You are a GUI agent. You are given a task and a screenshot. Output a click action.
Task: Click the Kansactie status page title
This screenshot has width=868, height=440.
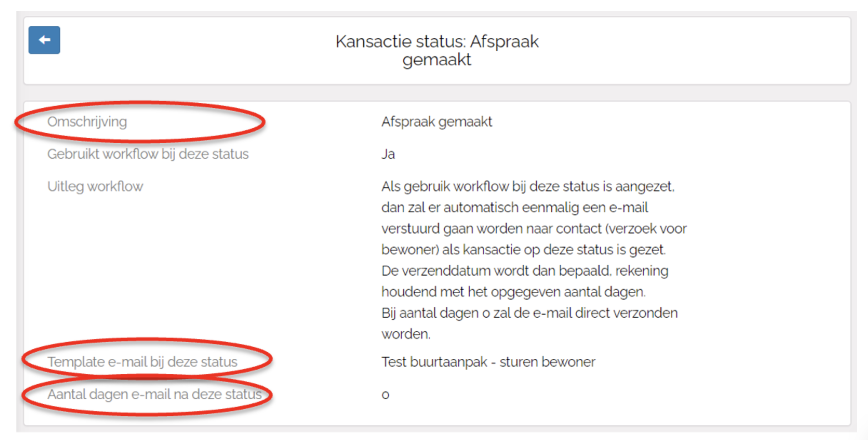coord(436,42)
